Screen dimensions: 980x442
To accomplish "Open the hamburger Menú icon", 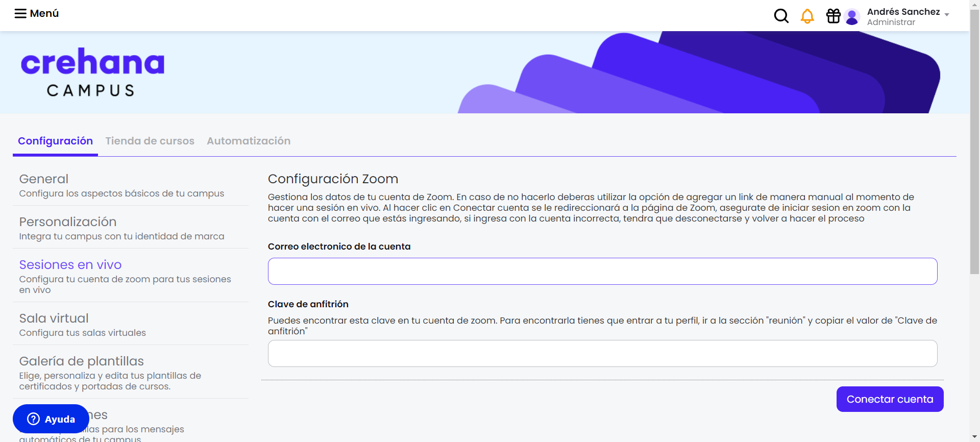I will (x=20, y=13).
